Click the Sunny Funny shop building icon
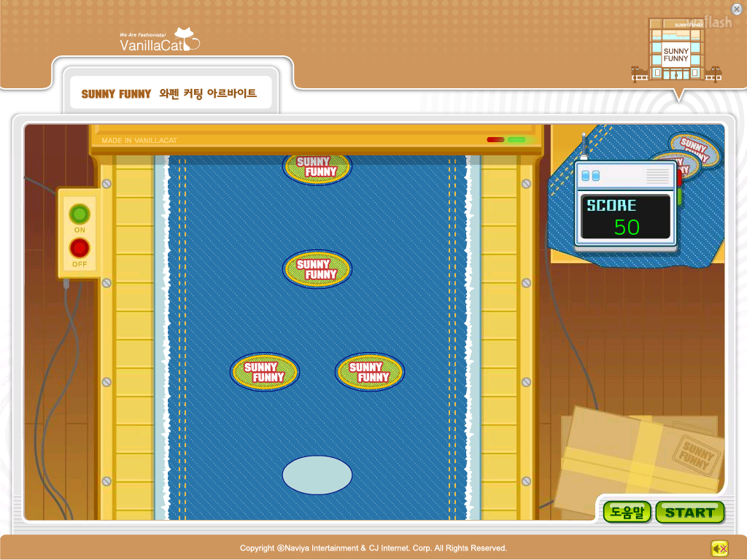The height and width of the screenshot is (560, 747). tap(676, 50)
